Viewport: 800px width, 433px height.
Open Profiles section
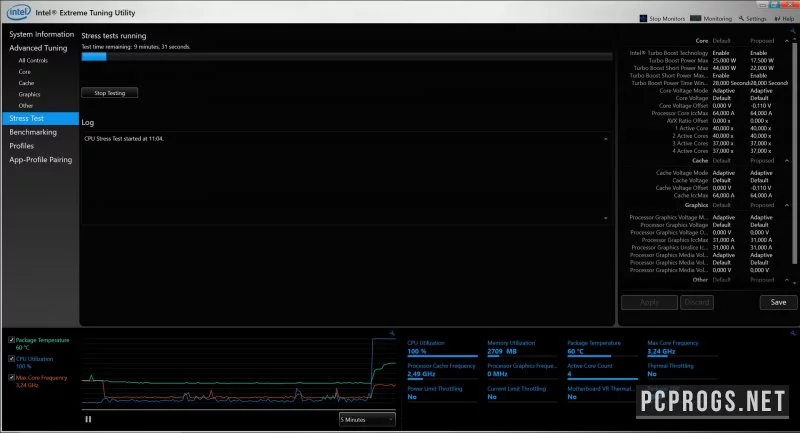(x=21, y=146)
